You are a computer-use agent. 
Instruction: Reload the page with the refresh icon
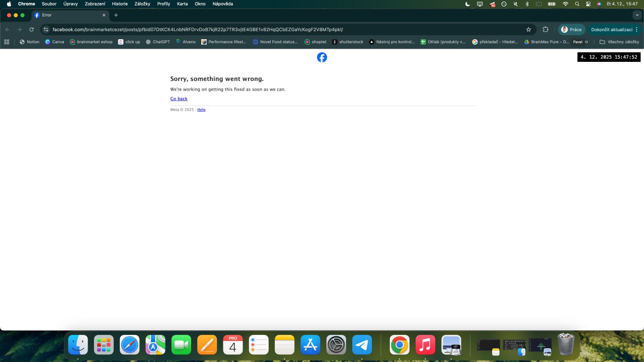pyautogui.click(x=31, y=30)
